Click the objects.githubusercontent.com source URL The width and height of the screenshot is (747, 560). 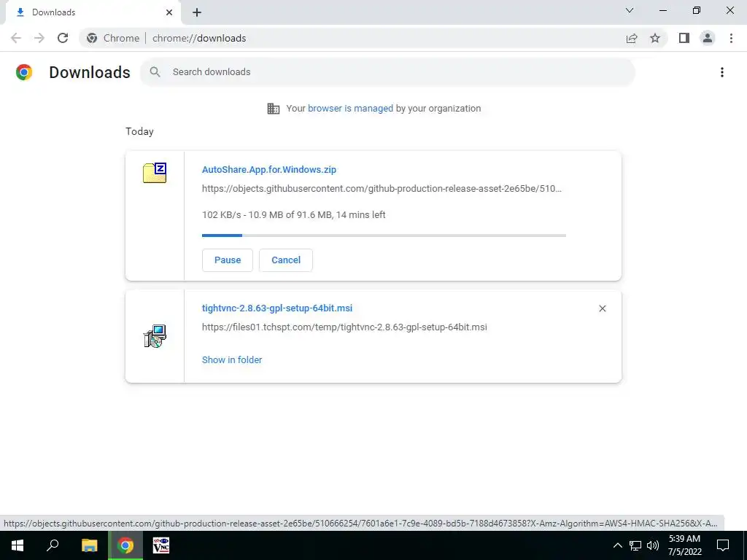point(382,189)
